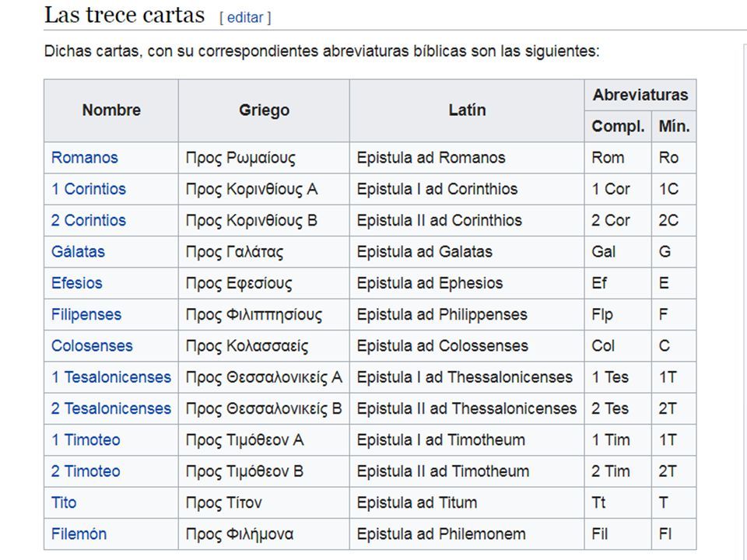Follow the 2 Timoteo link
The height and width of the screenshot is (560, 747).
pos(86,472)
